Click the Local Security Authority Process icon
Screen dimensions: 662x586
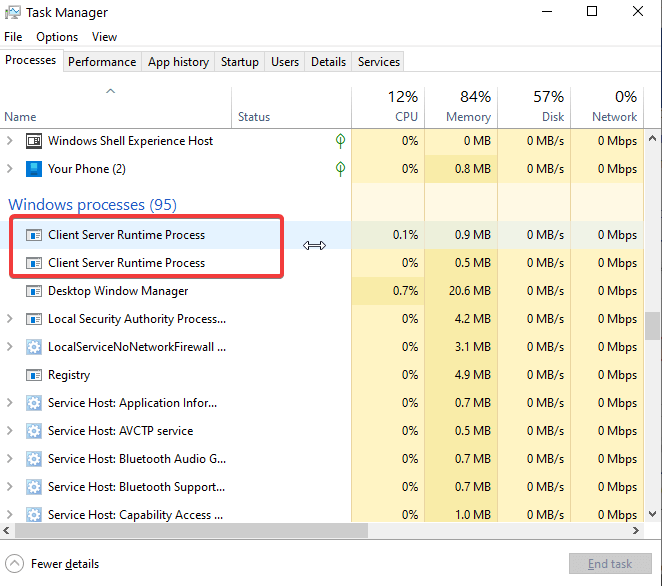pyautogui.click(x=34, y=319)
